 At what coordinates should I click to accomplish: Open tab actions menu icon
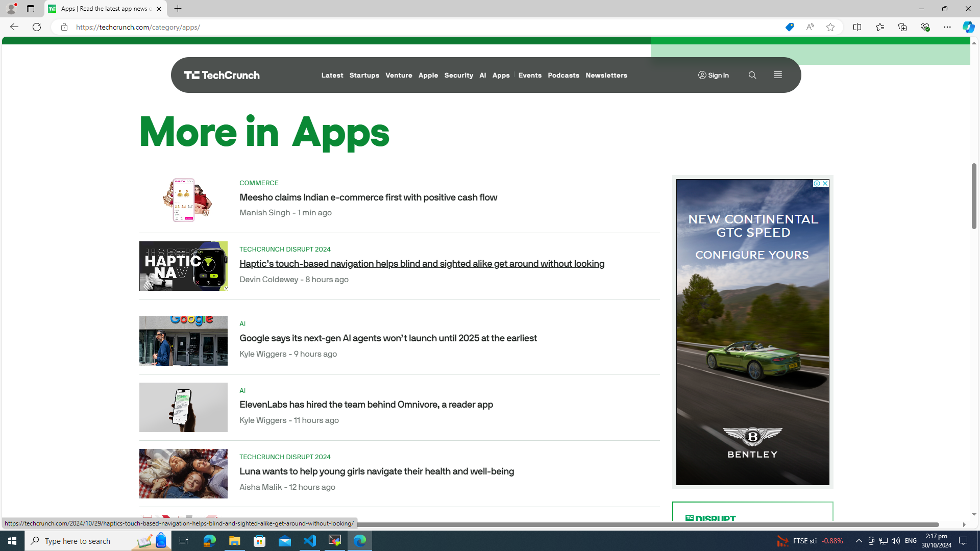[x=31, y=9]
